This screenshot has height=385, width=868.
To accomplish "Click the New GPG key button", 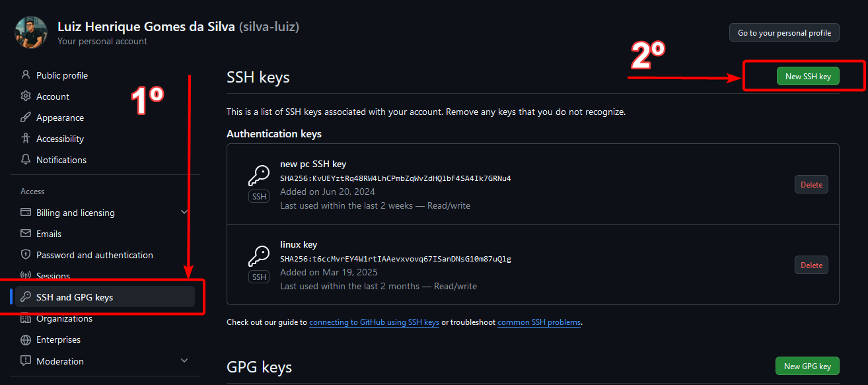I will pos(807,366).
